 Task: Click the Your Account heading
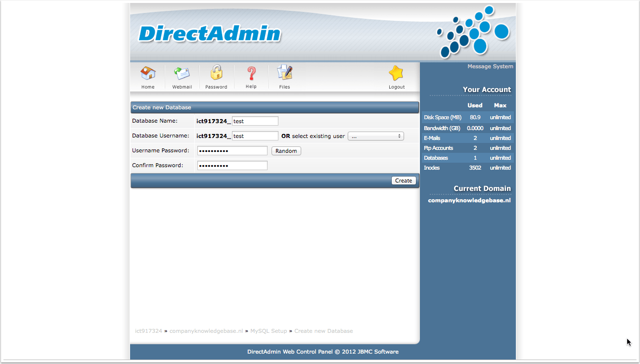pos(487,90)
